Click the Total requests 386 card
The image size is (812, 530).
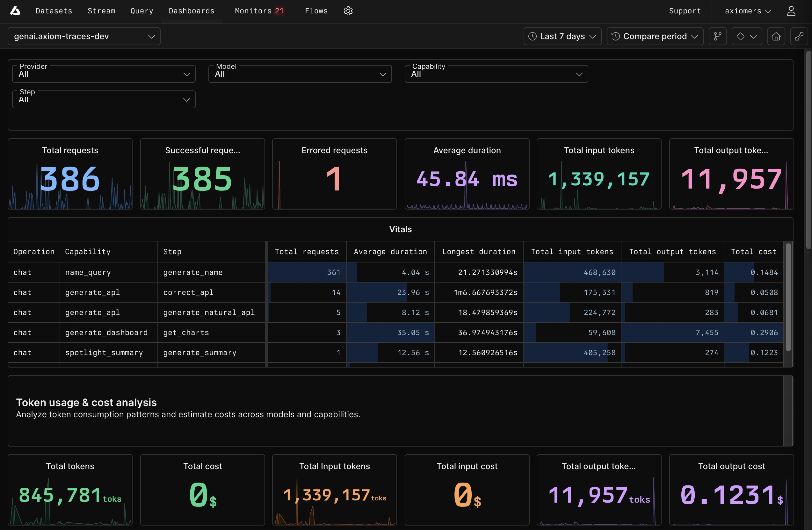[x=70, y=174]
